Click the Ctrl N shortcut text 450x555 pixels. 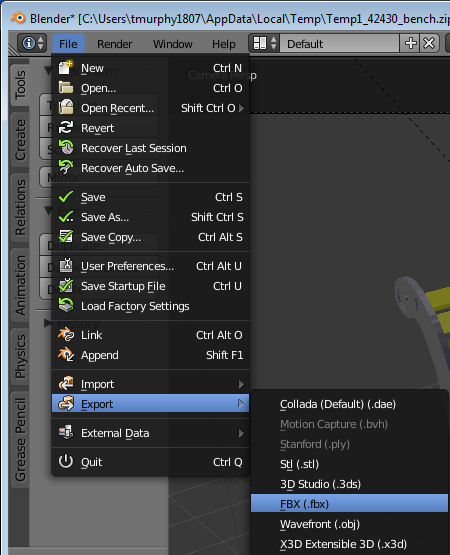point(227,68)
